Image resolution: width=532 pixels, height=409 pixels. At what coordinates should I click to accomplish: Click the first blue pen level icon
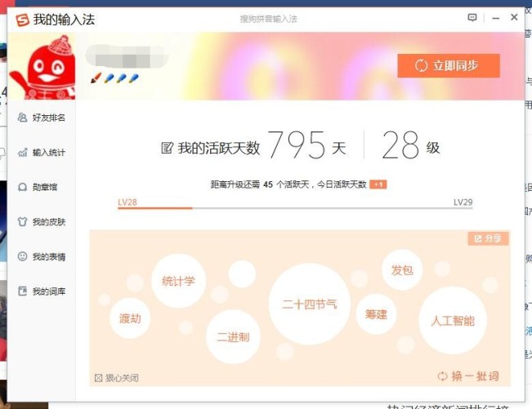109,78
